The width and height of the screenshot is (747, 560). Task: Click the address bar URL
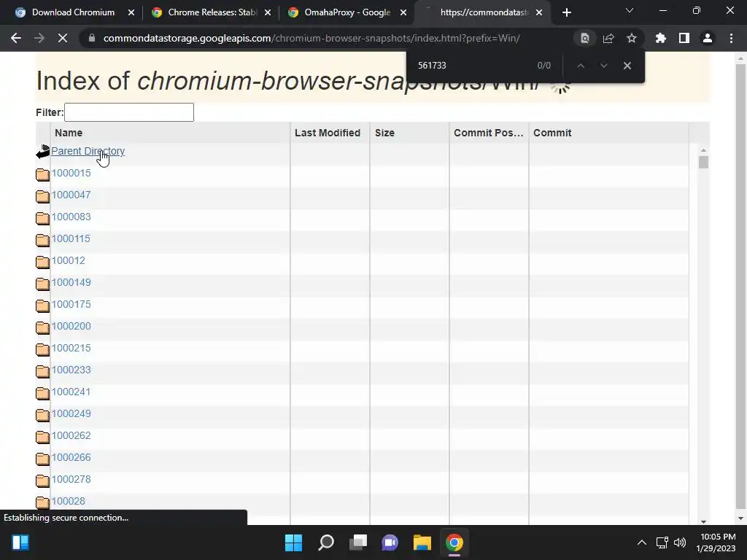pos(311,38)
